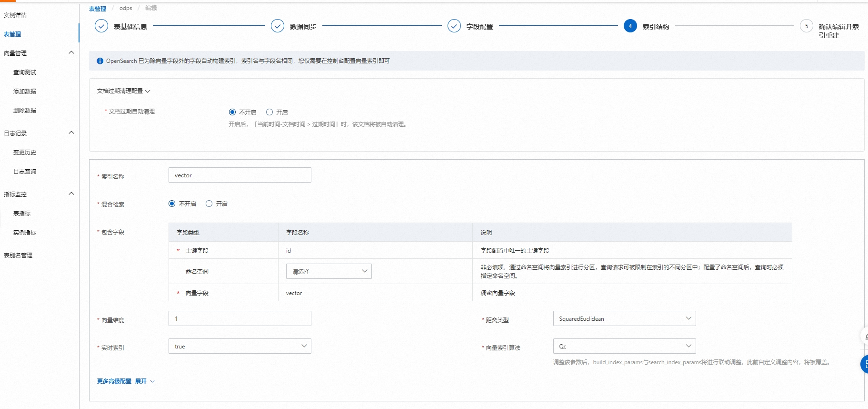Click the step 4 索引结构 circle

click(x=630, y=26)
